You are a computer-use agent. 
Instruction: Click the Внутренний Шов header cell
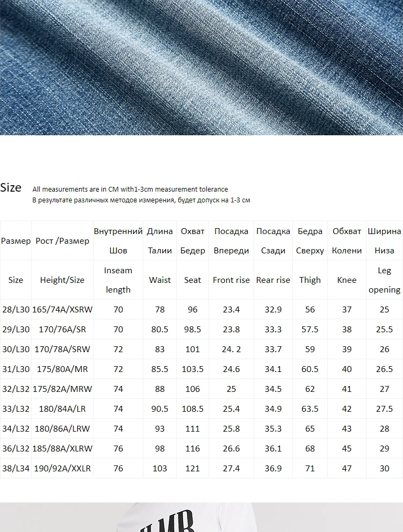tap(118, 241)
